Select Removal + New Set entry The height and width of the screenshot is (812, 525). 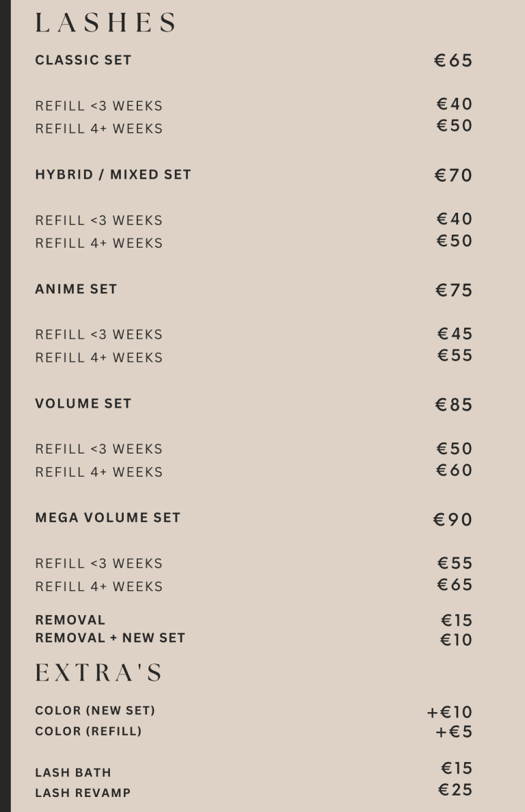[110, 638]
